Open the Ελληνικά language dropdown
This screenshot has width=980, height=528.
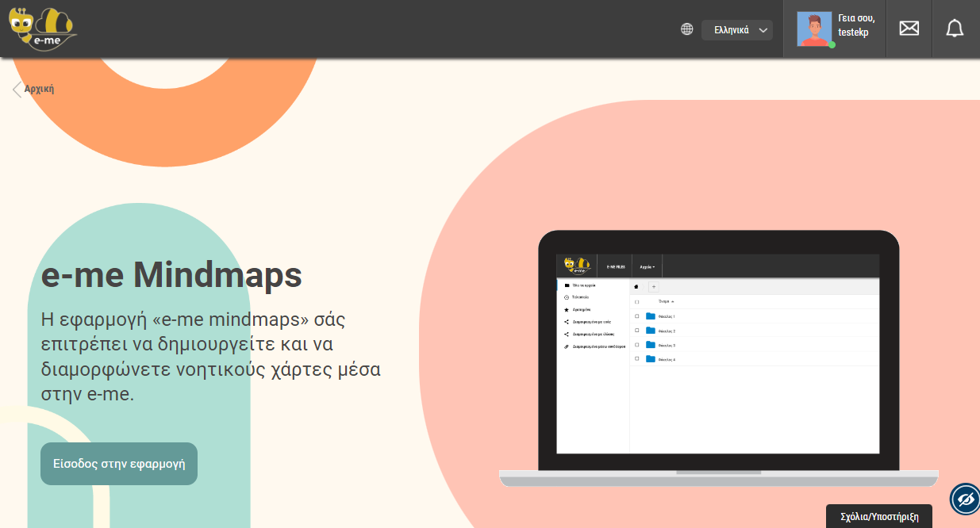coord(737,30)
